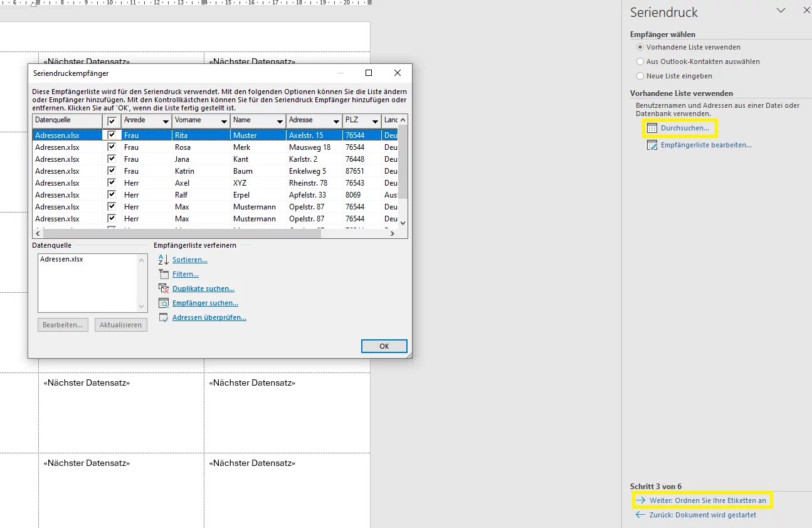The width and height of the screenshot is (812, 528).
Task: Click the Duplikate suchen icon
Action: click(x=164, y=288)
